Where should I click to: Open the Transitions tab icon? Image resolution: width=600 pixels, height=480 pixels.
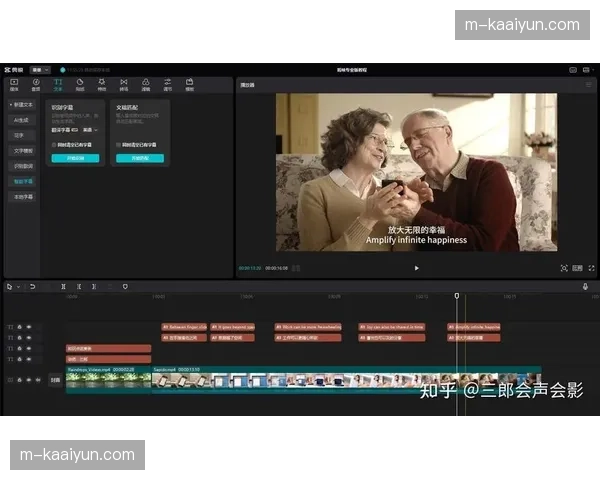point(123,84)
